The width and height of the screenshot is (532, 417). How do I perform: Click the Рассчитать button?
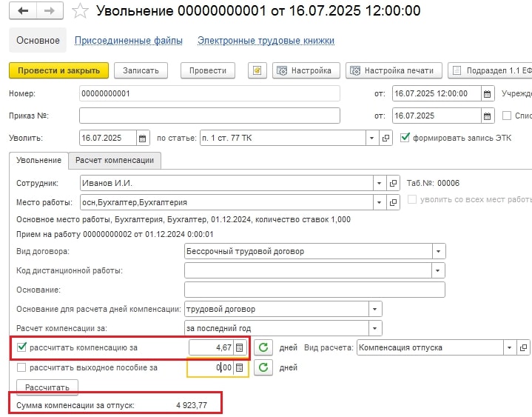click(47, 387)
